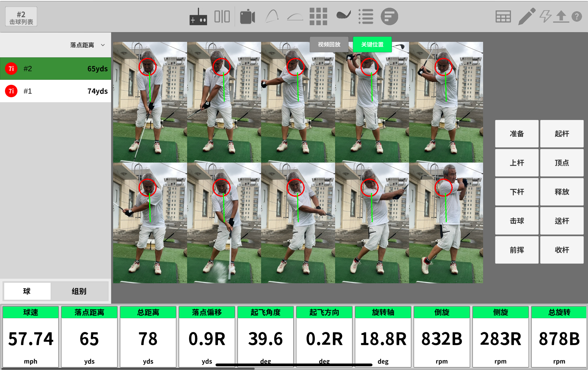Screen dimensions: 588x370
Task: Jump to the 准备 setup position
Action: (x=517, y=134)
